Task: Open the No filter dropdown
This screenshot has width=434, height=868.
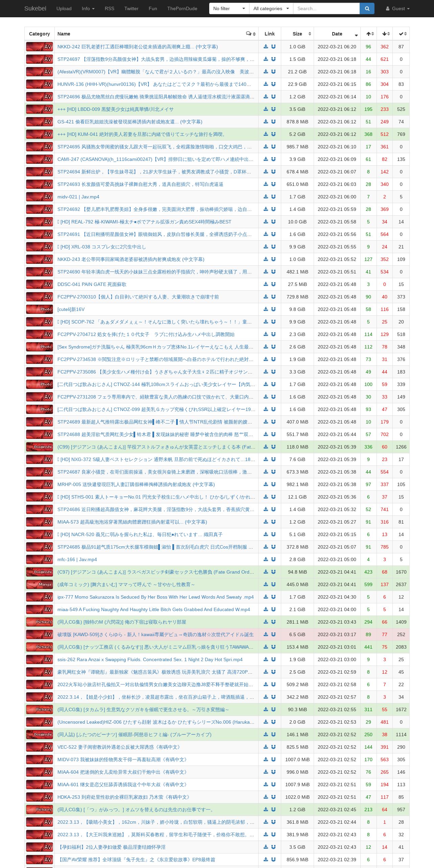Action: [x=229, y=8]
